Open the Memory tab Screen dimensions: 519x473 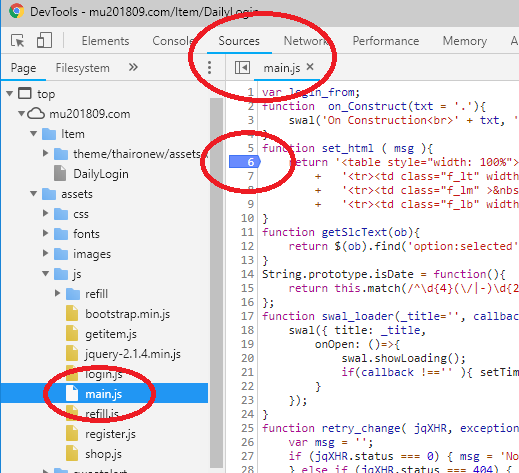click(465, 41)
